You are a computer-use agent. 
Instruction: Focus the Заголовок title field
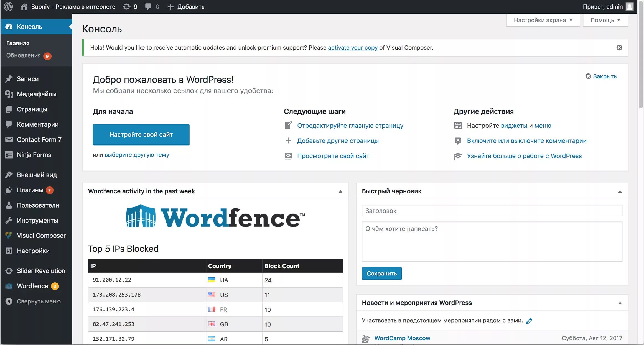[492, 211]
